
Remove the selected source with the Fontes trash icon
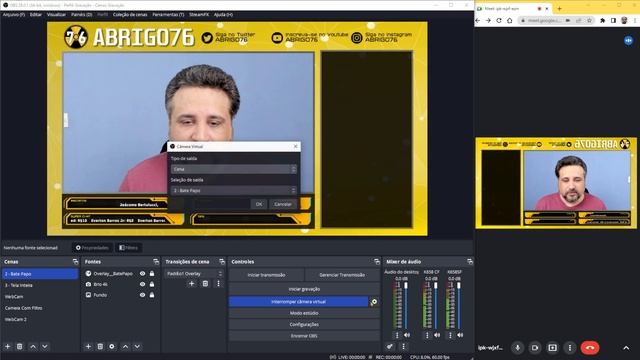point(100,347)
